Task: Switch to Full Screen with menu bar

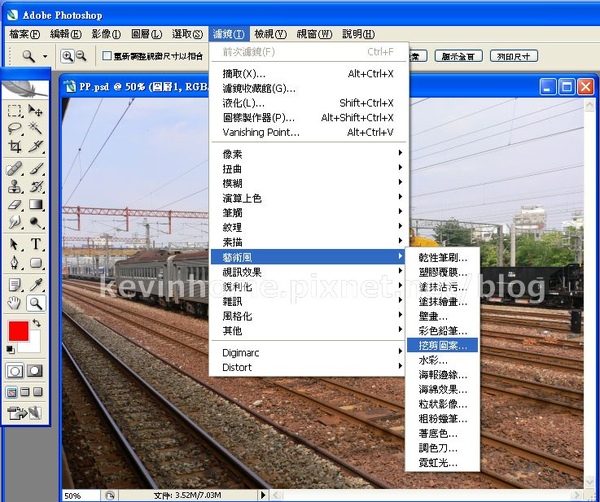Action: 24,392
